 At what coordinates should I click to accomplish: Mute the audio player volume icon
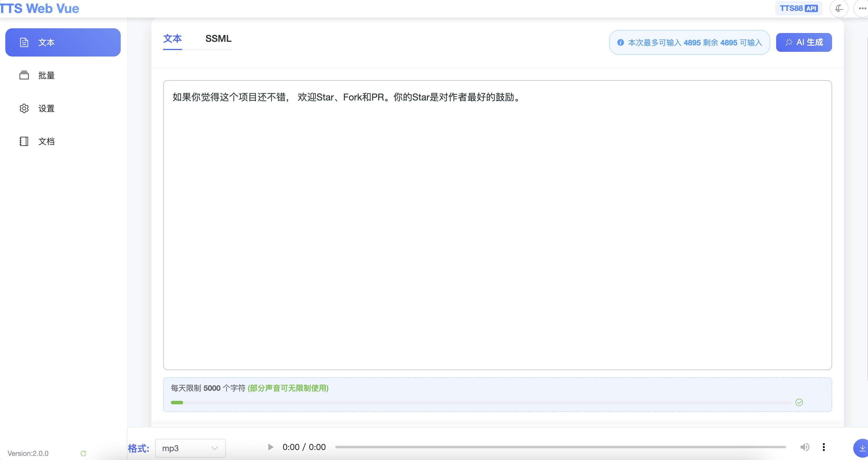click(805, 447)
